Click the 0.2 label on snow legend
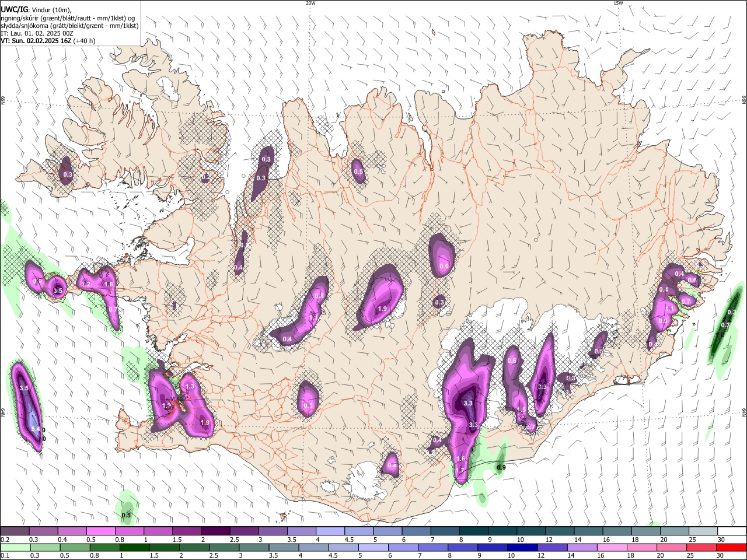Screen dimensions: 747x560 point(5,540)
